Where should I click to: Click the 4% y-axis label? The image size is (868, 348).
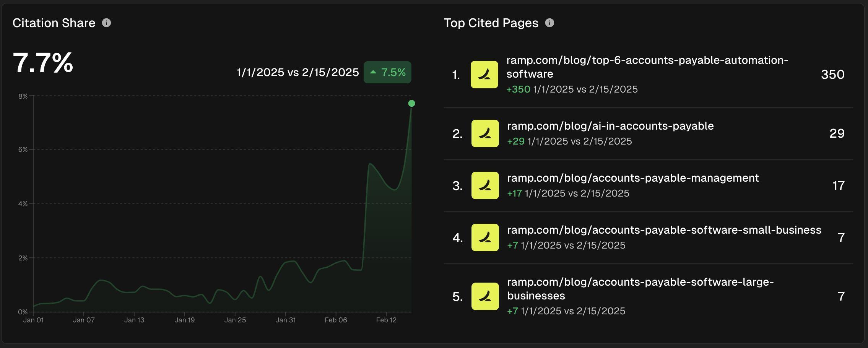23,204
